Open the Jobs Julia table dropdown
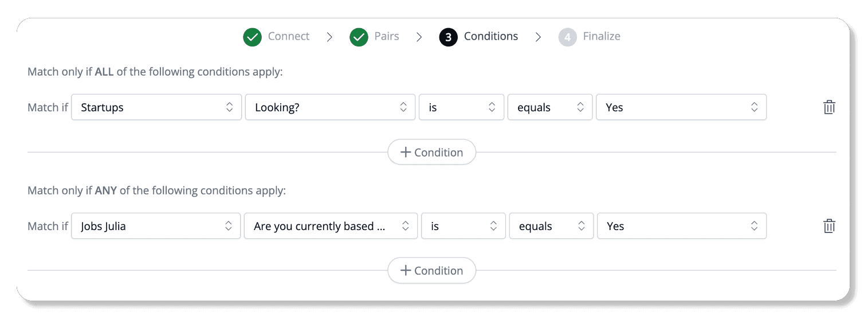Screen dimensions: 868x323 [x=156, y=226]
